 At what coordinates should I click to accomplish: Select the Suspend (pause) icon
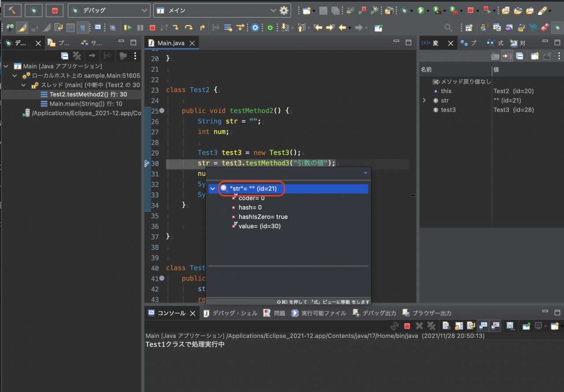click(140, 27)
